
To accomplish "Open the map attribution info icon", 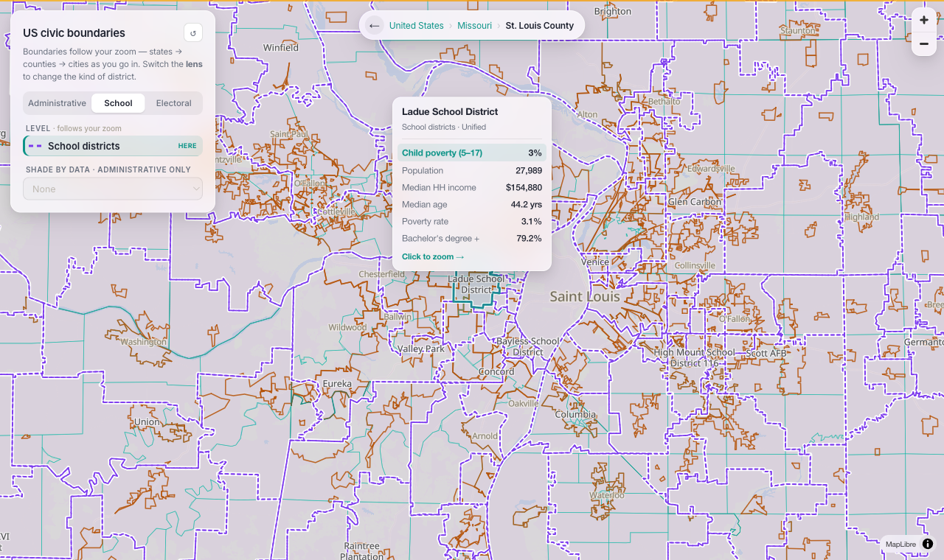I will point(928,544).
